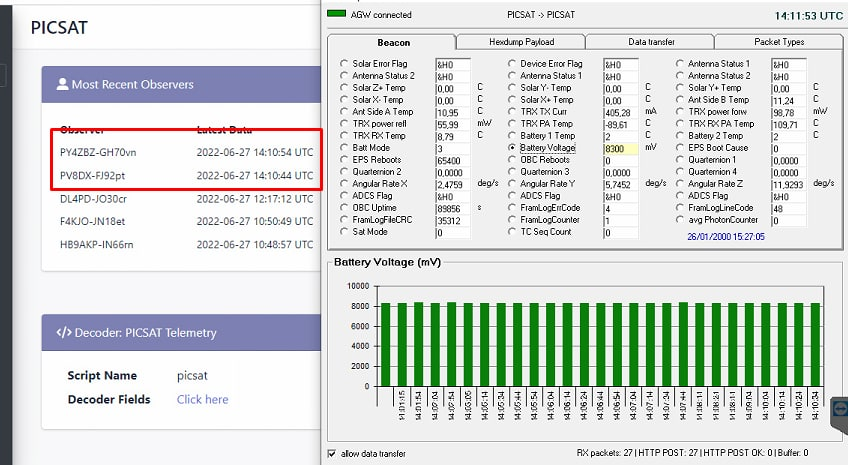Select the Quaternion 4 radio button

click(x=679, y=171)
